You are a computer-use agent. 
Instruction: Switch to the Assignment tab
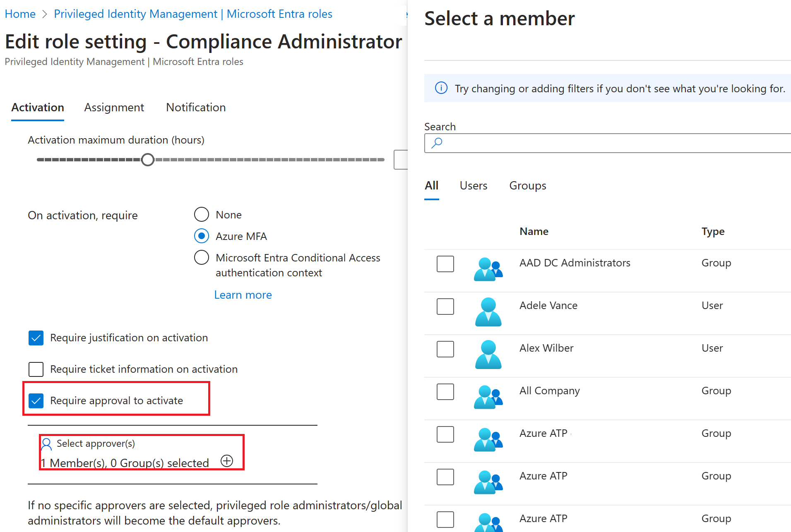point(114,108)
